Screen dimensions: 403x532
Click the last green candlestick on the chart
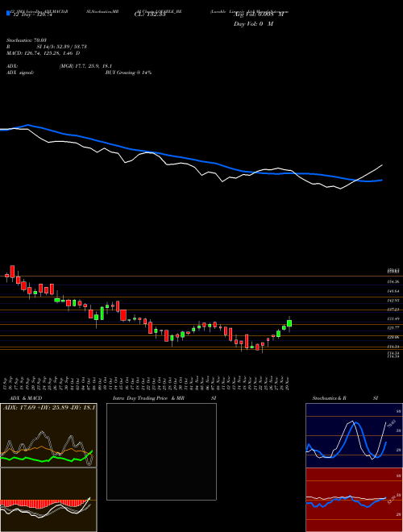(289, 323)
